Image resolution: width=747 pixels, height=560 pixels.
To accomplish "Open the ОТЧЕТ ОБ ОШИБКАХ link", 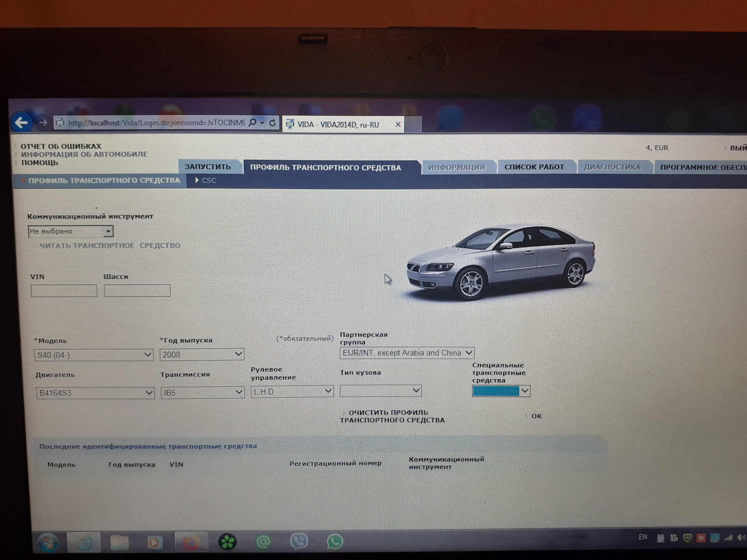I will click(x=61, y=146).
